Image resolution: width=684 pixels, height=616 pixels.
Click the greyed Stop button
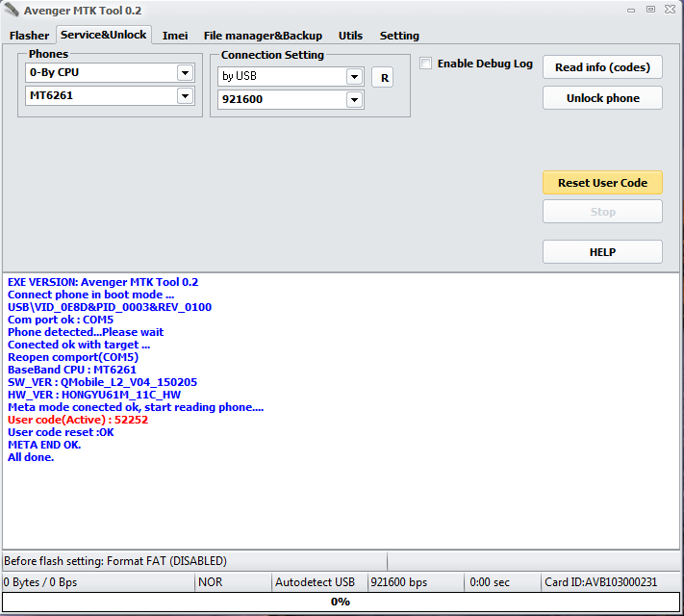pos(602,212)
